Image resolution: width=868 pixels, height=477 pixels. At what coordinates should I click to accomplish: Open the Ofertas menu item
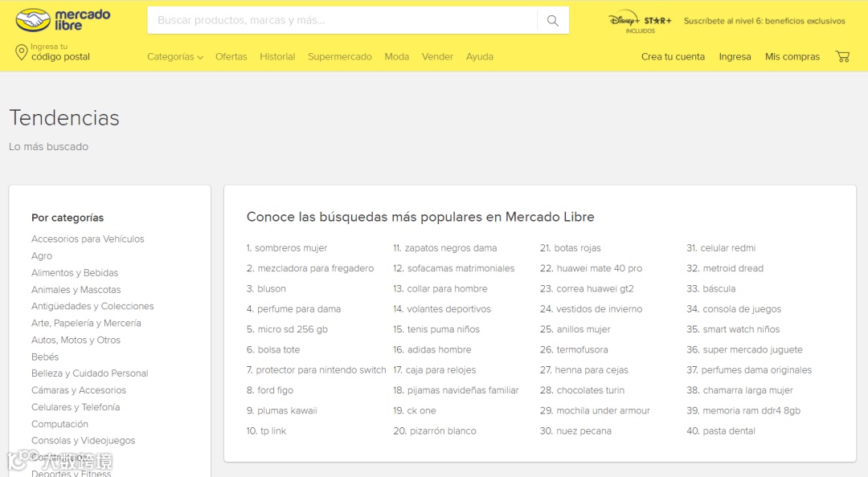point(231,56)
